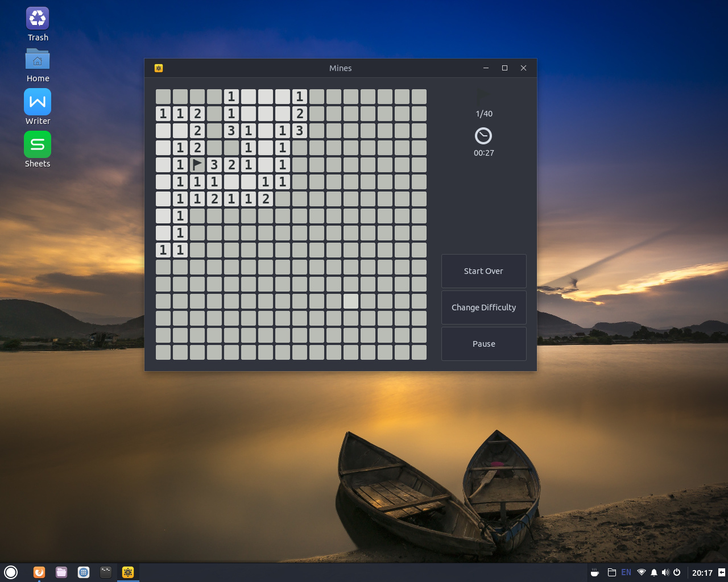Click the clock icon above the timer
Screen dimensions: 728x582
tap(483, 136)
